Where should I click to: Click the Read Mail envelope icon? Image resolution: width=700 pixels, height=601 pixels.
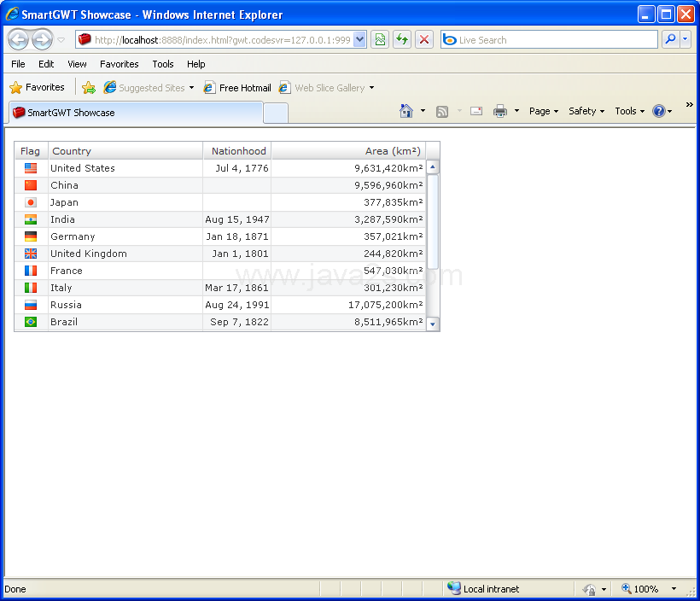[476, 111]
